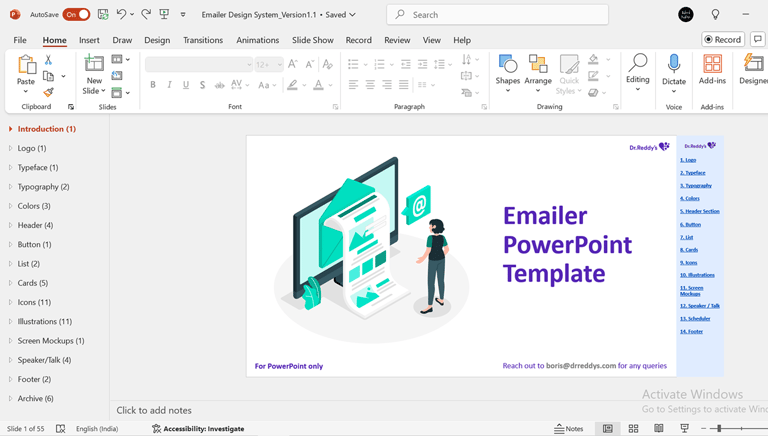Open the Paste options arrow
Viewport: 768px width, 436px height.
[x=26, y=91]
